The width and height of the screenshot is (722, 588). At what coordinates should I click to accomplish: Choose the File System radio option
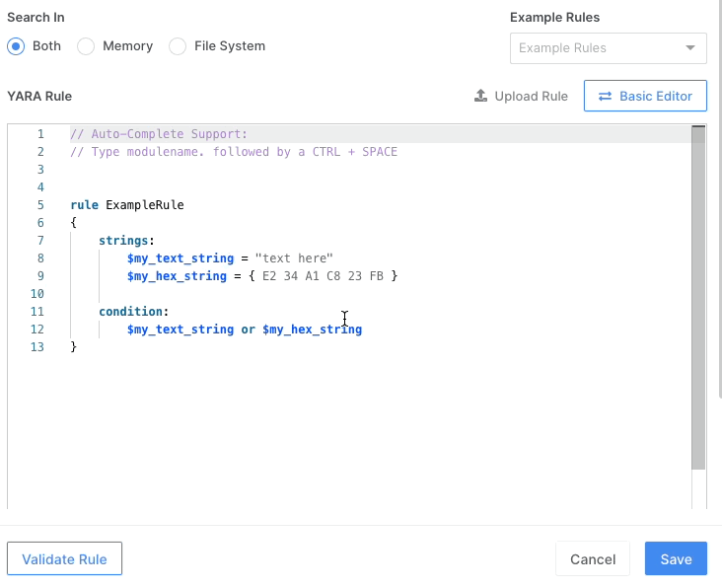coord(178,46)
